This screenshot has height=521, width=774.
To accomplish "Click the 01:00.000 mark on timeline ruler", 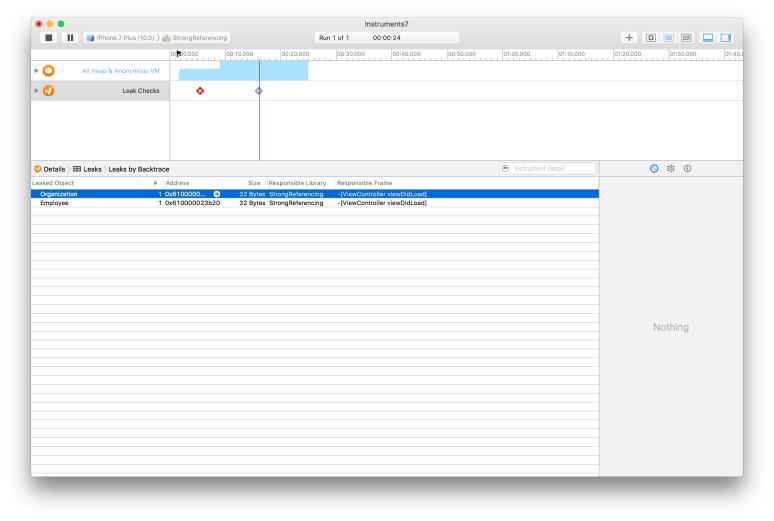I will (517, 54).
